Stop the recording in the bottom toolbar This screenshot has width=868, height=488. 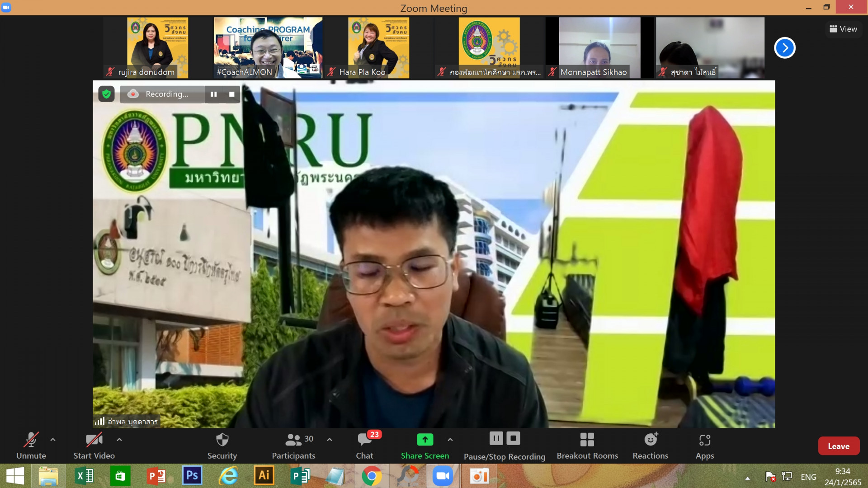click(x=513, y=438)
